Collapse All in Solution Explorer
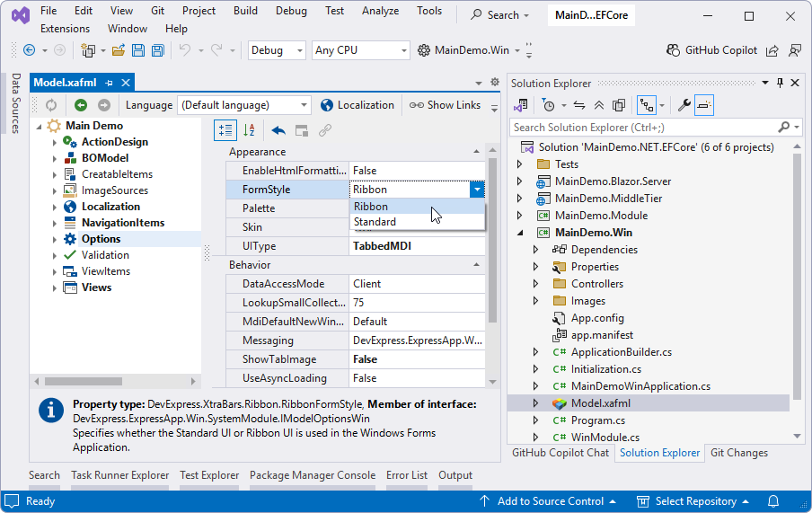This screenshot has height=513, width=812. (x=599, y=105)
